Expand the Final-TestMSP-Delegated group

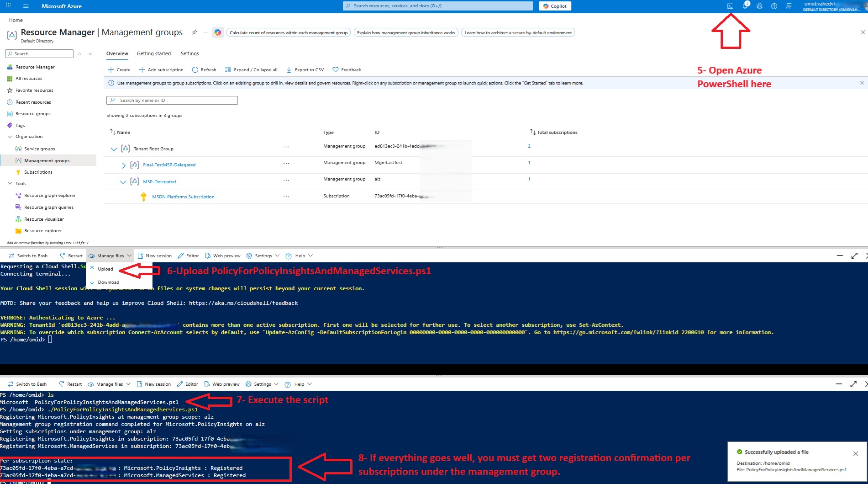pos(123,165)
